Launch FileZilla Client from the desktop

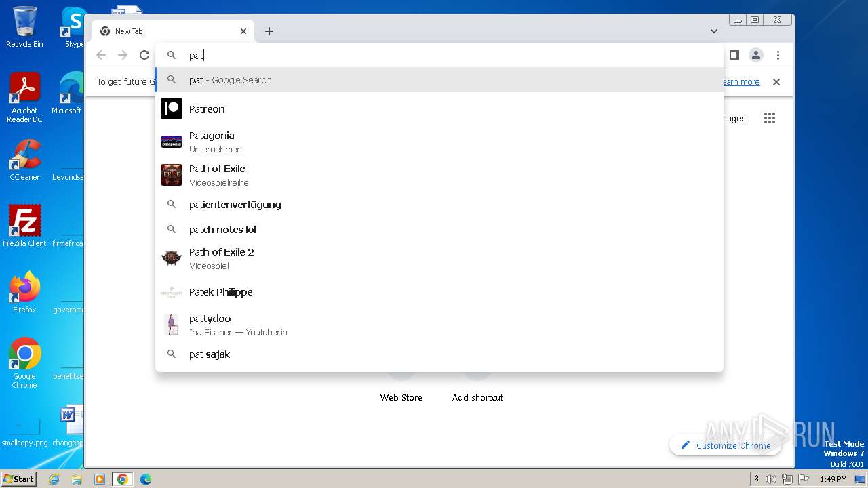(24, 226)
